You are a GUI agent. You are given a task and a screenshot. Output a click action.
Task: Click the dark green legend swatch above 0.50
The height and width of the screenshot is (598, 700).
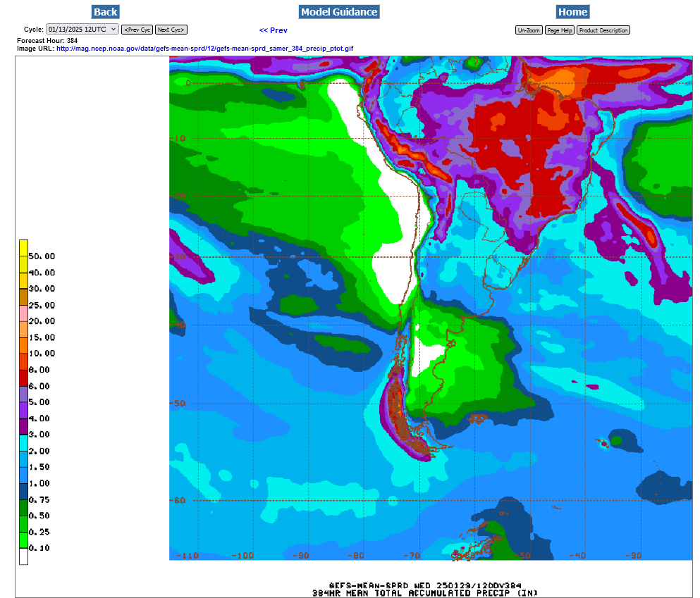pos(23,507)
